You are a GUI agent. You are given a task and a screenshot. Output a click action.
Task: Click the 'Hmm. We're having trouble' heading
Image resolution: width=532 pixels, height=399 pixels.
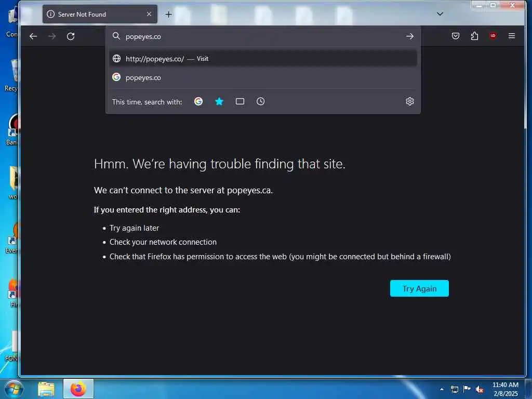[220, 164]
